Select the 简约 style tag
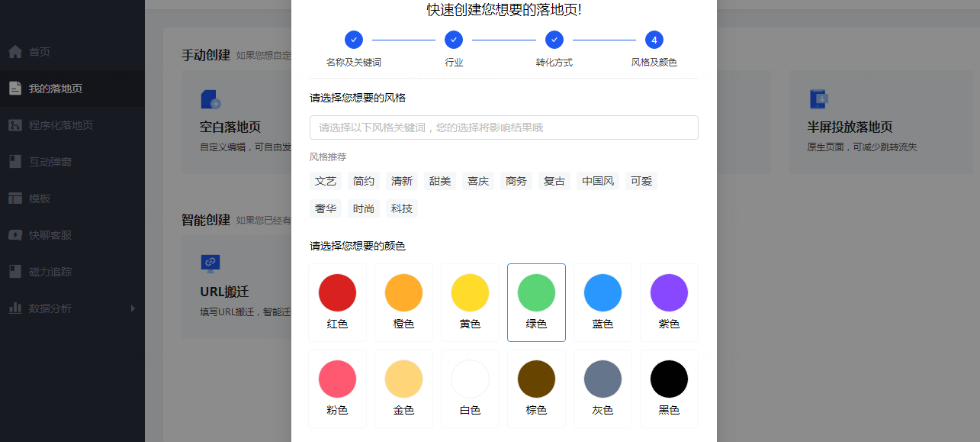Image resolution: width=980 pixels, height=442 pixels. [363, 181]
